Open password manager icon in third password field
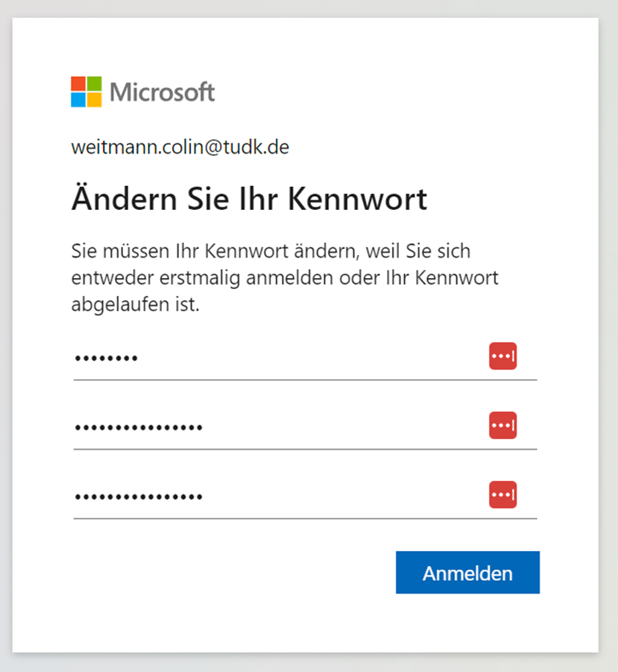618x672 pixels. (503, 494)
